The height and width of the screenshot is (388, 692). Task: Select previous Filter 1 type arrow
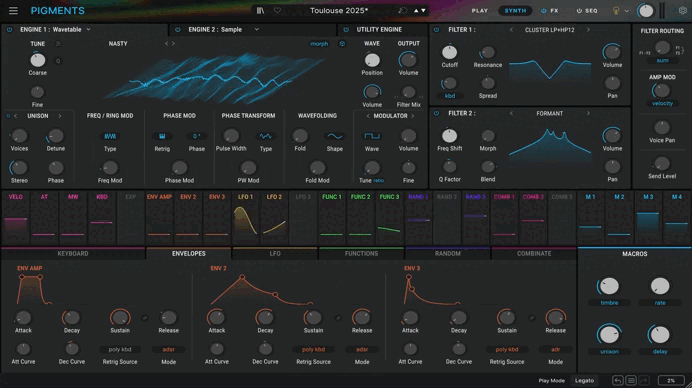[511, 30]
